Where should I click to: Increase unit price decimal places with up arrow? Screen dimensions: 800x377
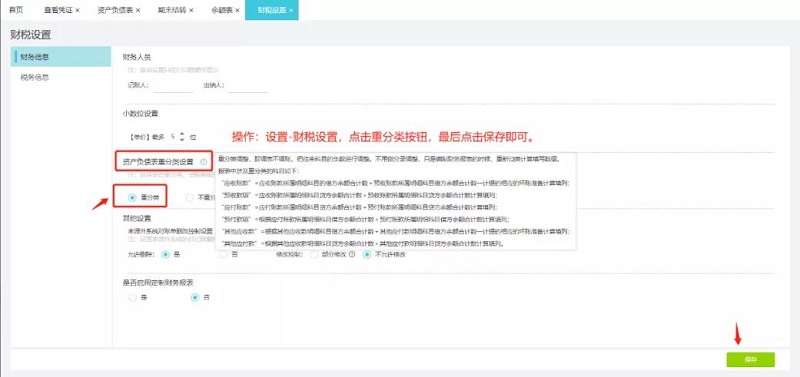[x=182, y=134]
